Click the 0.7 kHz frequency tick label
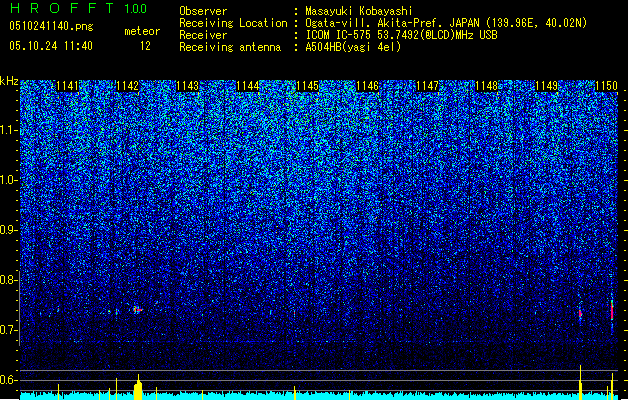This screenshot has width=629, height=400. (8, 330)
